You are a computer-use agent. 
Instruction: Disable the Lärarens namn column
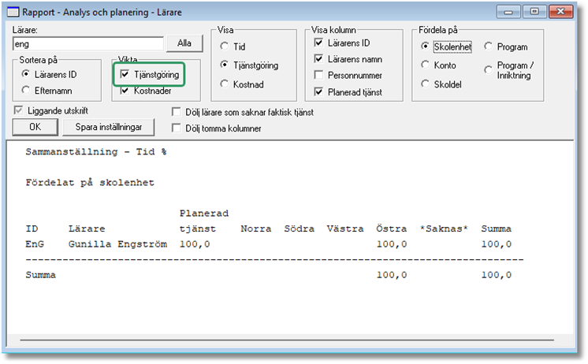[318, 59]
